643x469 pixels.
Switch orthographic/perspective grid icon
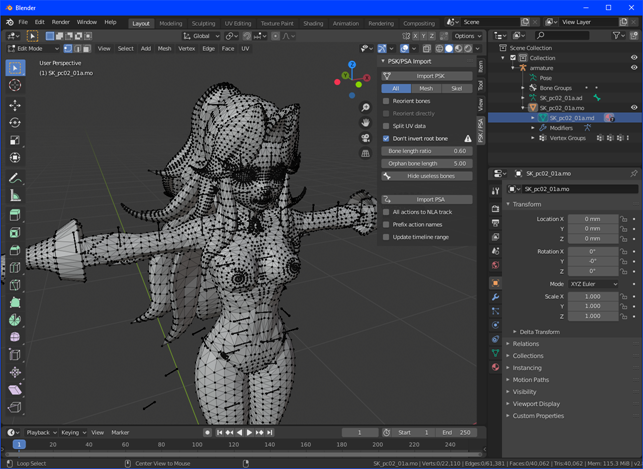pos(365,153)
